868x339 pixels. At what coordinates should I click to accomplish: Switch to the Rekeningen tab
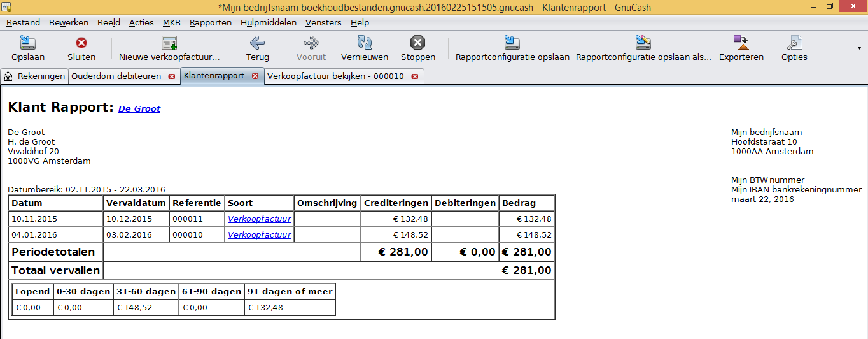point(34,76)
